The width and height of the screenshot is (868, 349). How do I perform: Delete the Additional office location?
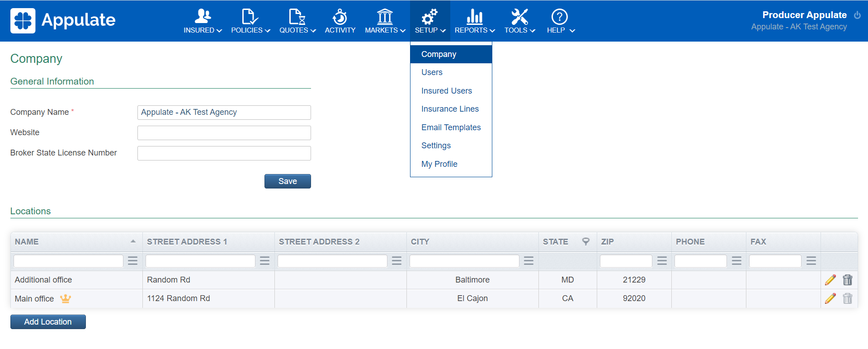pos(847,280)
